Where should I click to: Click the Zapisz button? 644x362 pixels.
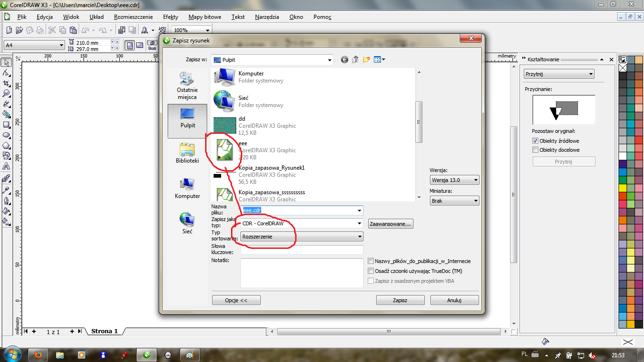400,300
